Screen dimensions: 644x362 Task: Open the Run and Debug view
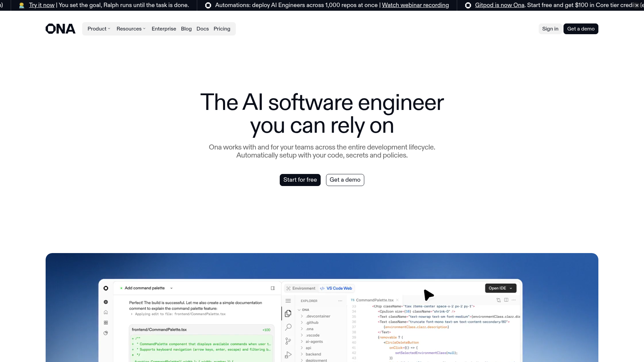click(x=288, y=355)
